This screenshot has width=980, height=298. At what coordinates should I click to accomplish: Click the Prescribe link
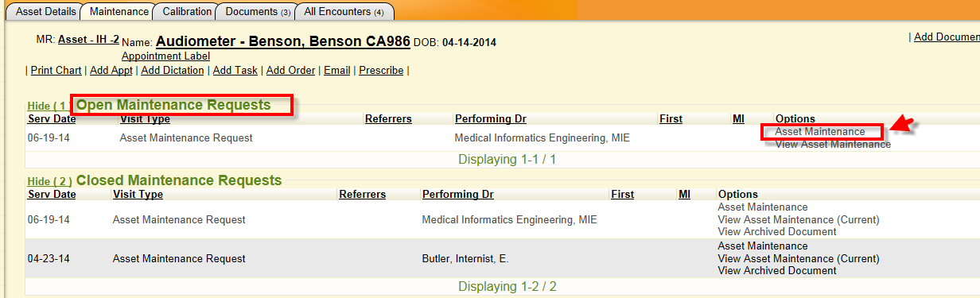[x=381, y=71]
